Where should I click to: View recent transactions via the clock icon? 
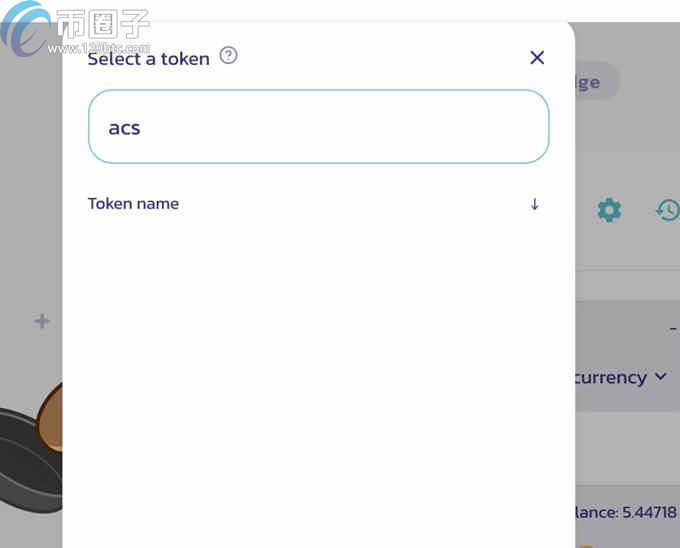tap(668, 210)
